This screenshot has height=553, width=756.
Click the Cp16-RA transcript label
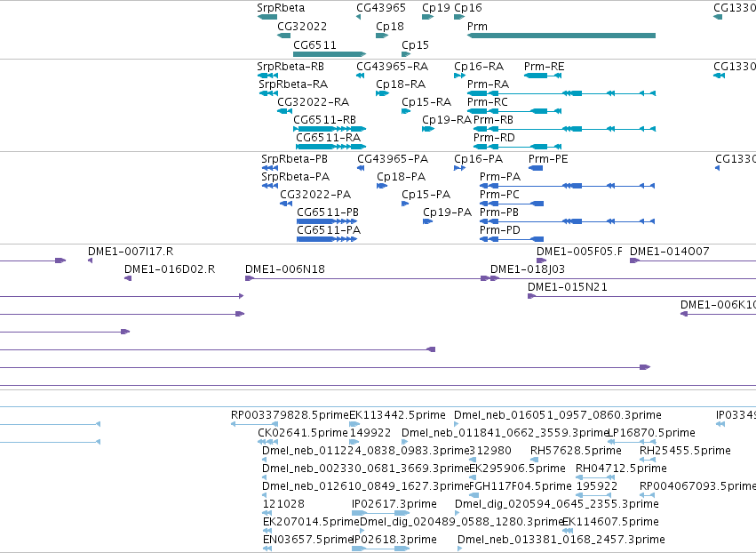479,66
